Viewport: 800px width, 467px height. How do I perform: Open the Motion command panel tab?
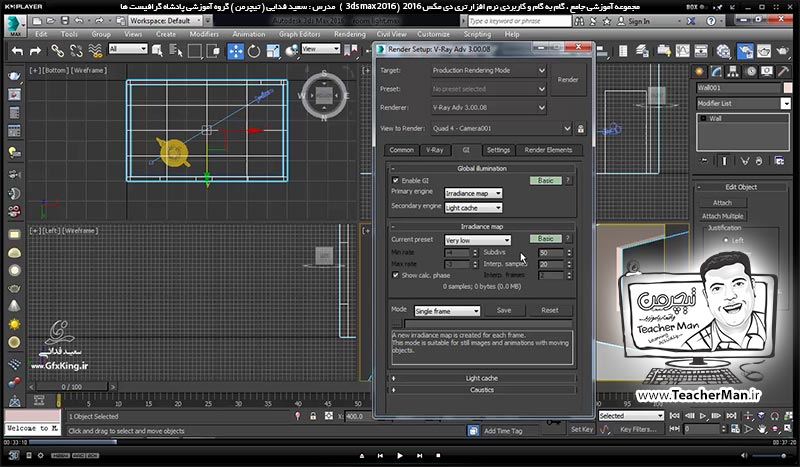pos(751,71)
